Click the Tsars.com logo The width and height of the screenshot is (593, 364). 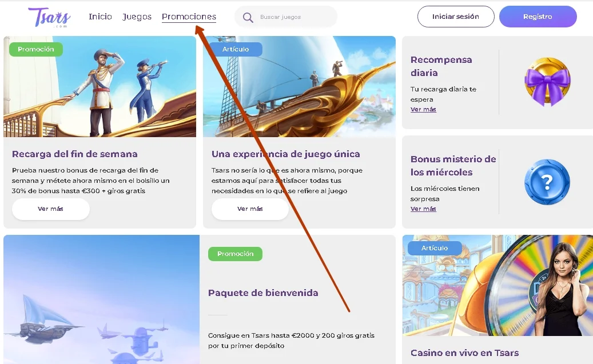point(49,17)
